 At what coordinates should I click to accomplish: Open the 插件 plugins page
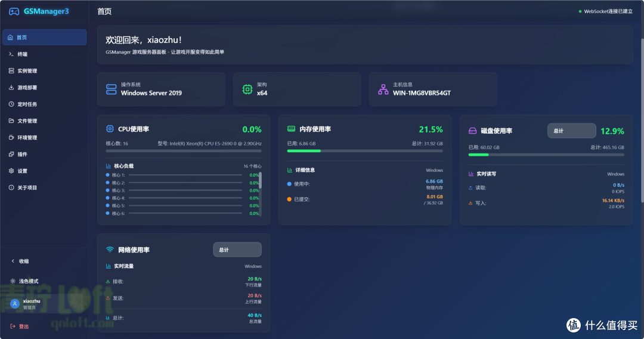44,155
